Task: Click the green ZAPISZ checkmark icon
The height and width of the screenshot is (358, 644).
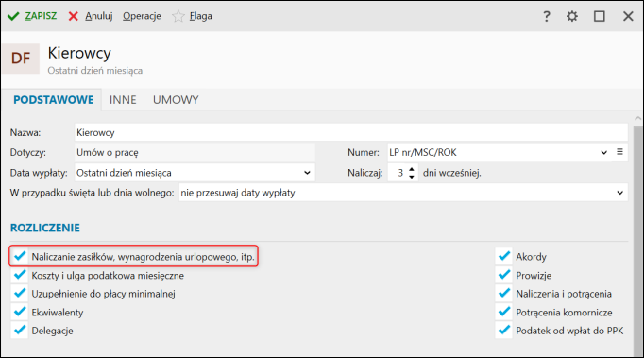Action: pyautogui.click(x=13, y=16)
